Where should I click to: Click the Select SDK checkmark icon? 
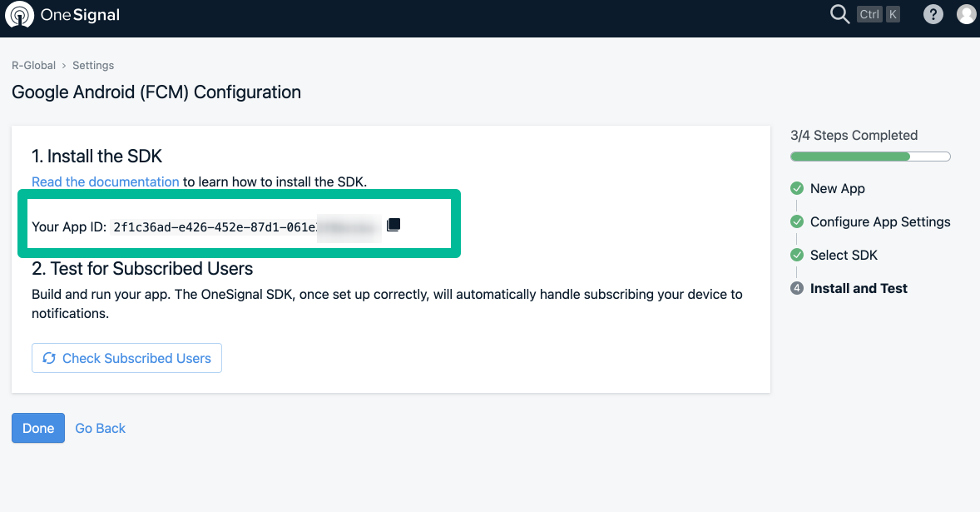point(797,255)
